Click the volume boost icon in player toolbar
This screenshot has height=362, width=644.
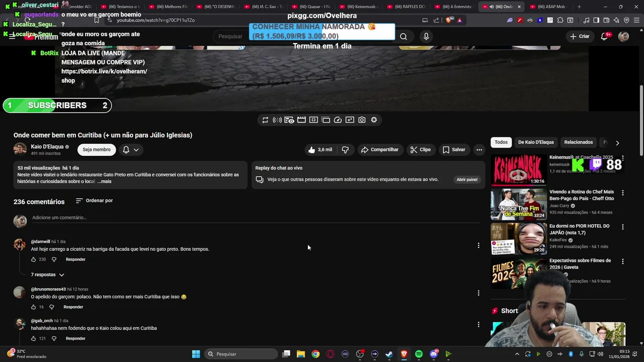pyautogui.click(x=277, y=120)
